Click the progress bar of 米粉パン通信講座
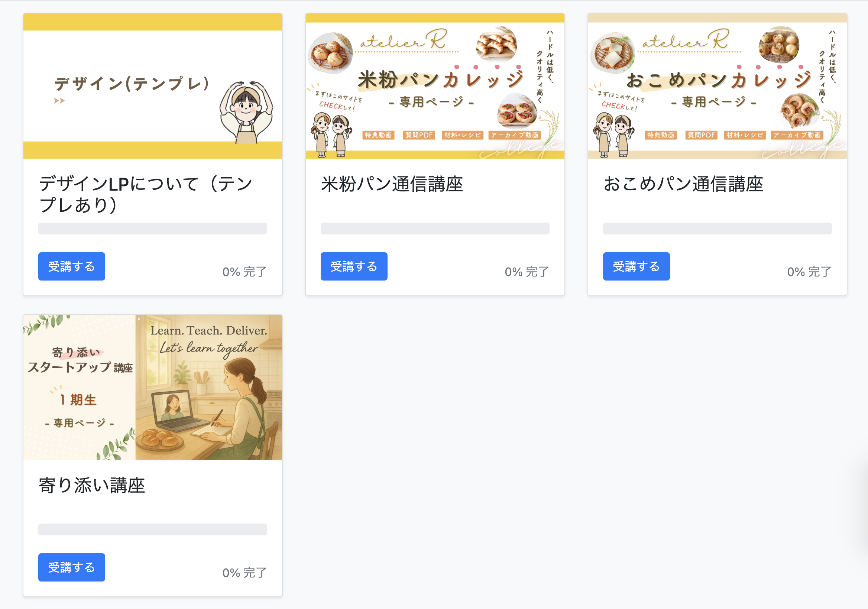The height and width of the screenshot is (609, 868). click(x=435, y=229)
